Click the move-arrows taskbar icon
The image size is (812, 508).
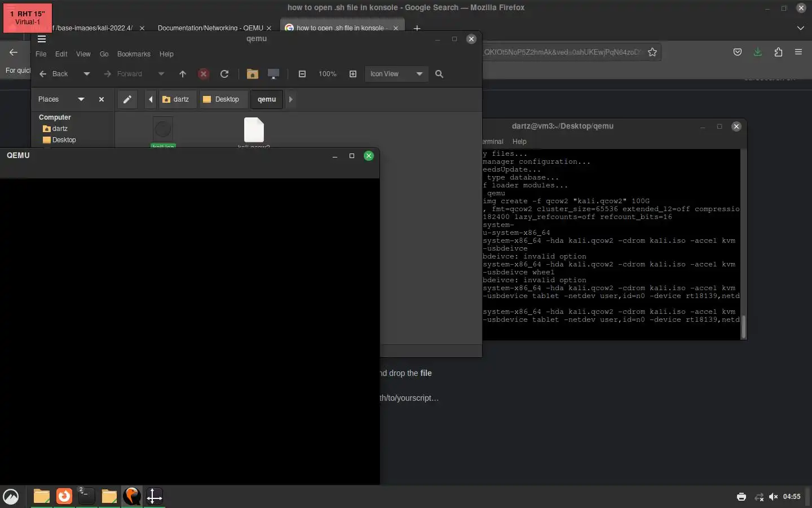pos(154,497)
